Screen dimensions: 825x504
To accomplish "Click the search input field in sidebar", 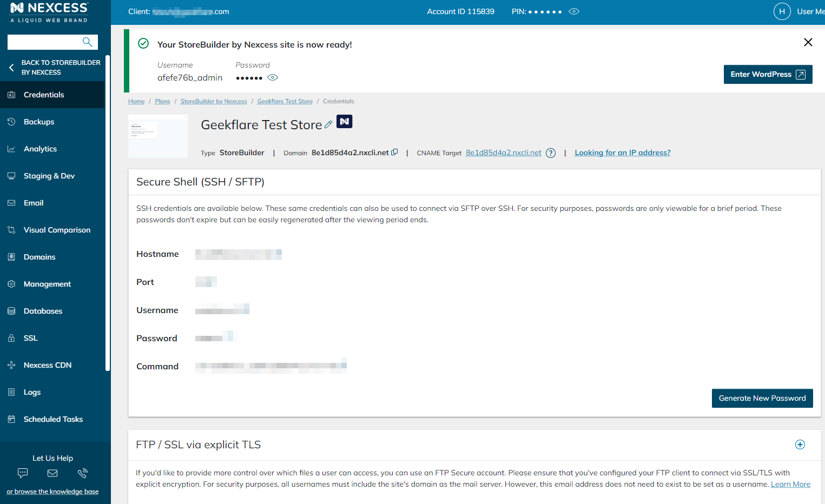I will [52, 42].
